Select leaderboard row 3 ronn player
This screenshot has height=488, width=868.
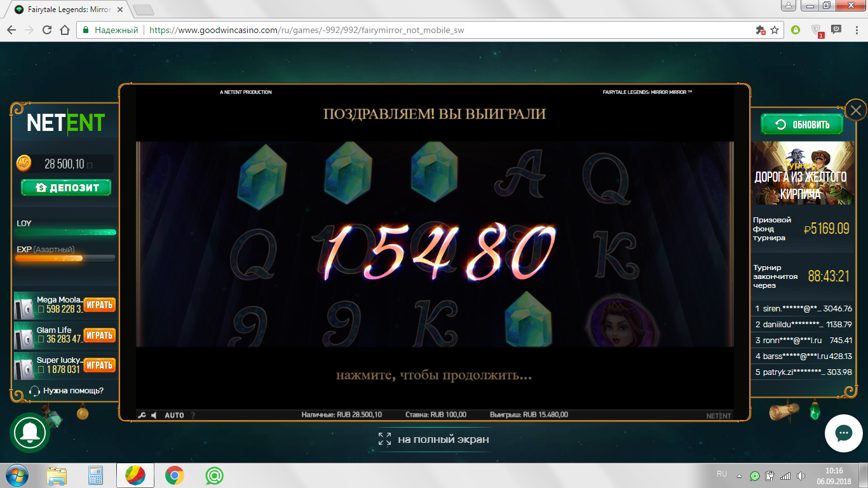pyautogui.click(x=803, y=341)
